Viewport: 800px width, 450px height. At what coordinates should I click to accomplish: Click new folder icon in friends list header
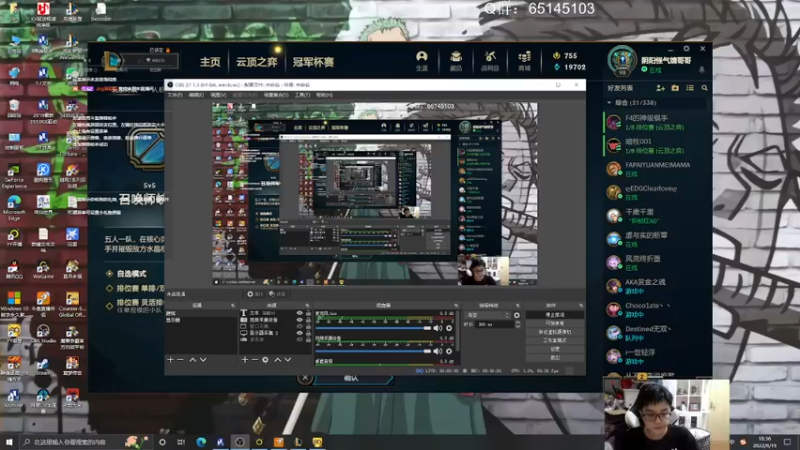click(x=675, y=88)
